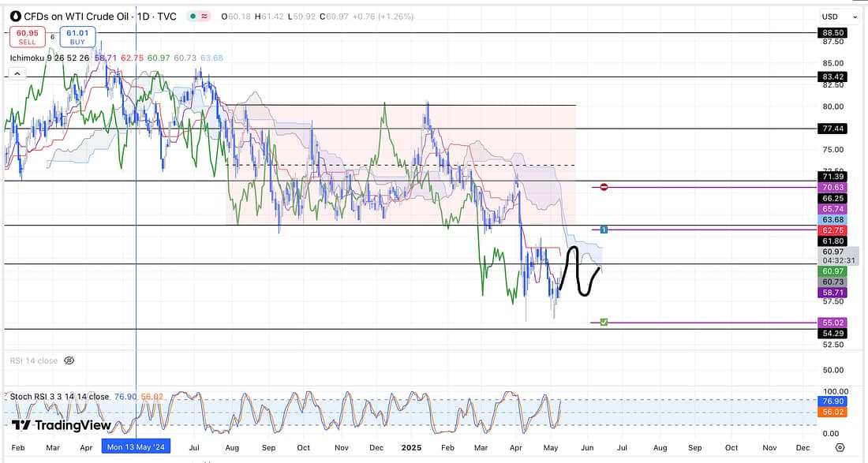Select the red stop-loss marker icon
The image size is (868, 463).
point(604,187)
